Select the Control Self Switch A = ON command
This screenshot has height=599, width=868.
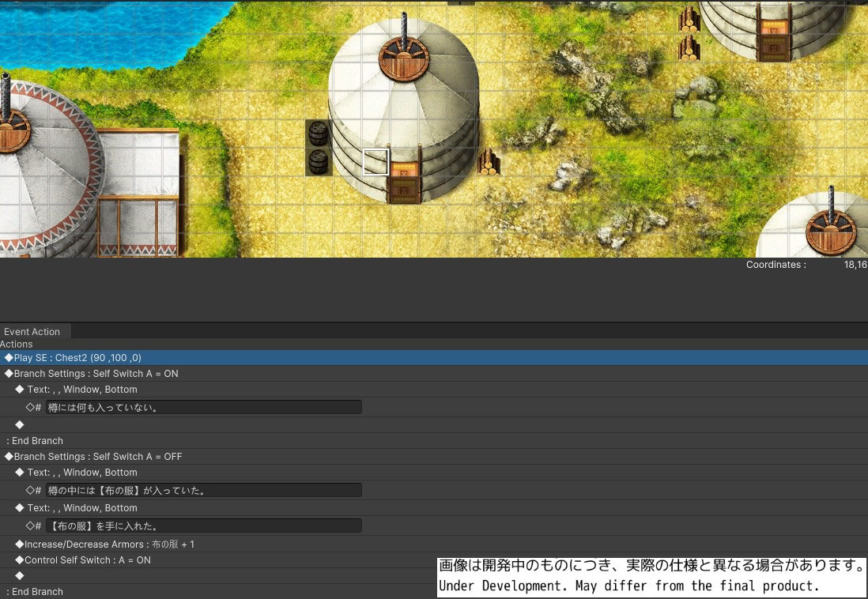coord(87,560)
